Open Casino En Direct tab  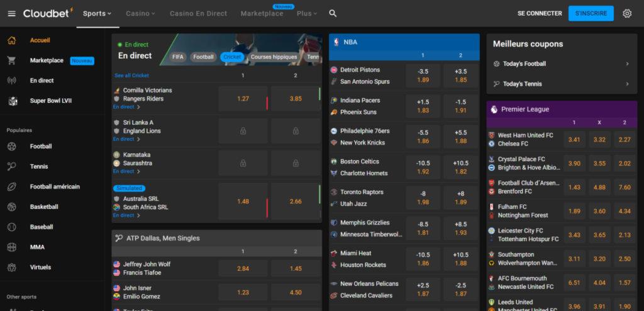(x=198, y=14)
